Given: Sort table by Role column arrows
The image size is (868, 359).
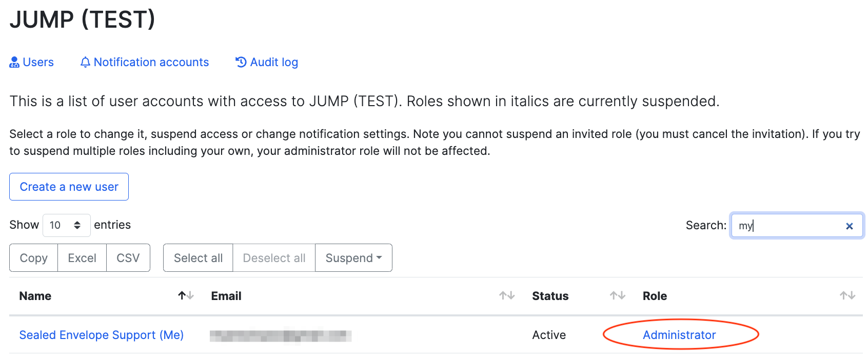Looking at the screenshot, I should (x=847, y=295).
